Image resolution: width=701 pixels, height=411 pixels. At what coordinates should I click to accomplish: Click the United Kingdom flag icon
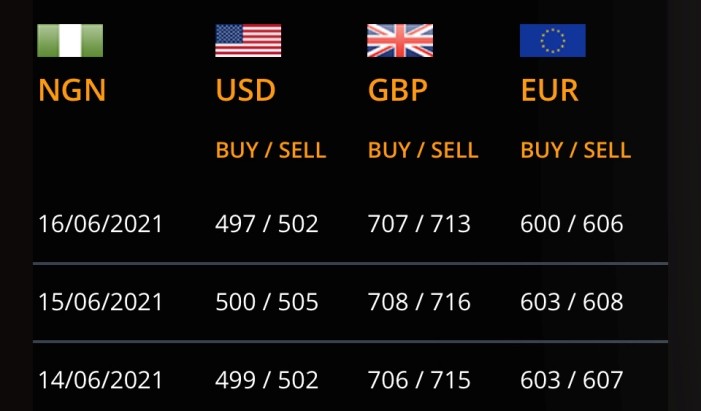point(400,40)
